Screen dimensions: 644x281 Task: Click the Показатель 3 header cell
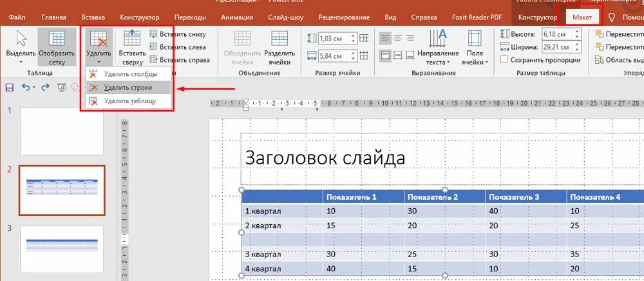click(526, 197)
